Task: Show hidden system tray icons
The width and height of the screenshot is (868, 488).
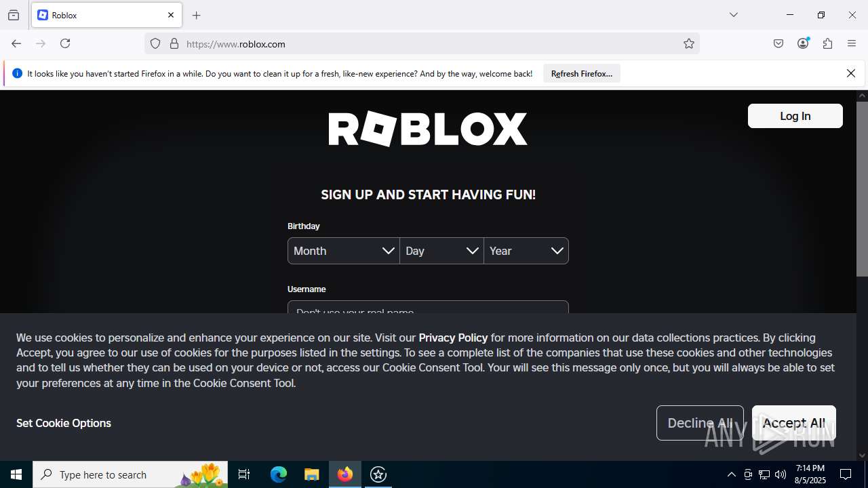Action: 731,474
